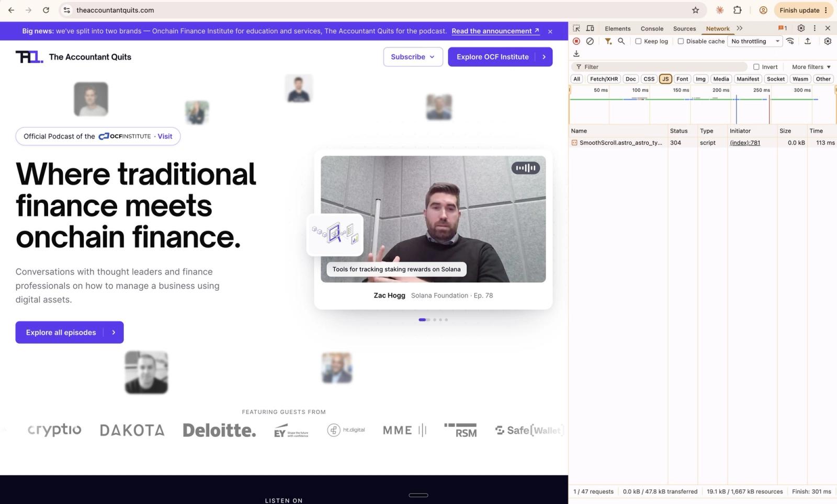Expand the More filters dropdown
Screen dimensions: 837x504
coord(811,67)
